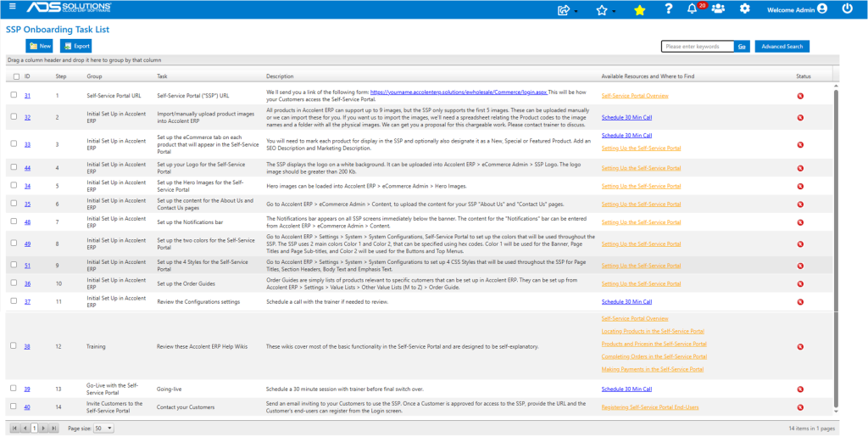The width and height of the screenshot is (868, 437).
Task: Click the yellow filled star icon
Action: pos(639,10)
